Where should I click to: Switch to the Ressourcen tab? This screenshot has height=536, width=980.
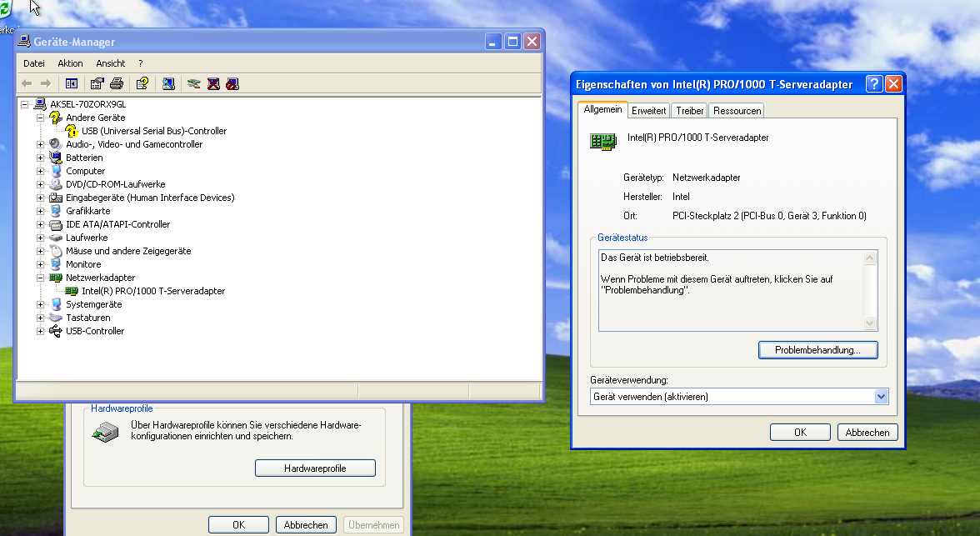click(737, 111)
